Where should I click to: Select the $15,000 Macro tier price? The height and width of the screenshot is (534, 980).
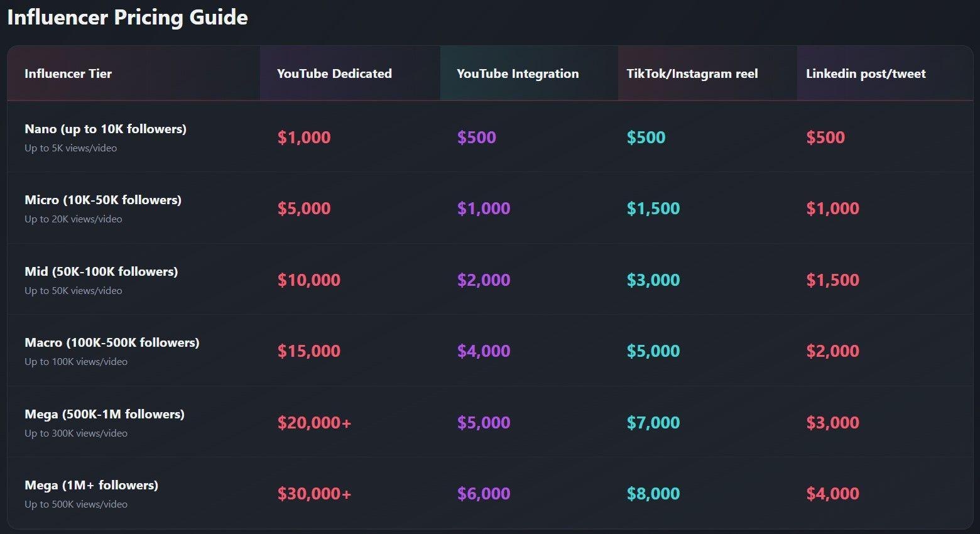308,351
